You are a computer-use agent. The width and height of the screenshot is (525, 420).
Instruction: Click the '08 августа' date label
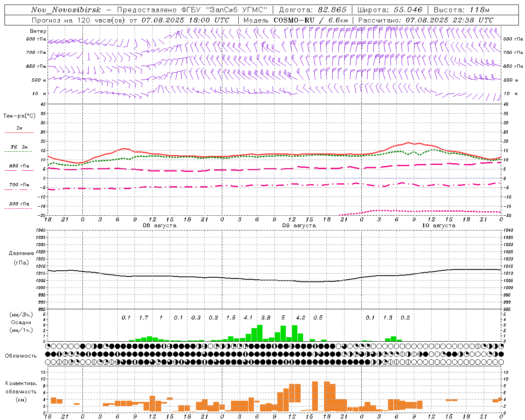click(x=160, y=226)
